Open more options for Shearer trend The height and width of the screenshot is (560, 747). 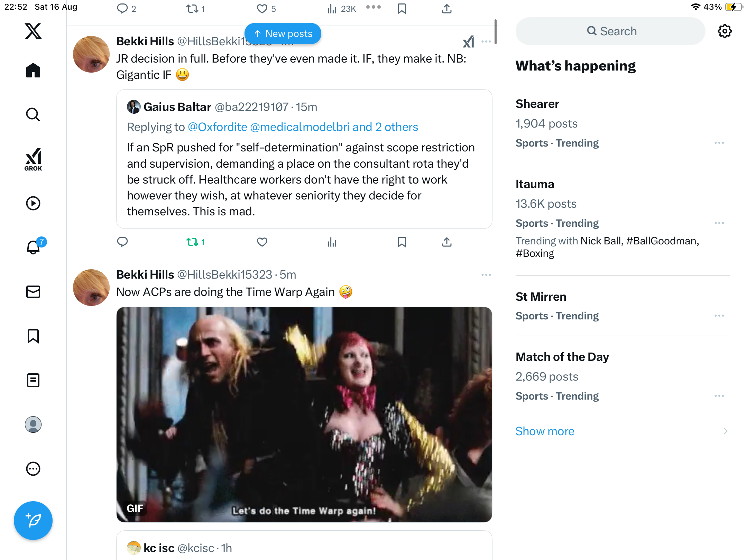point(719,143)
